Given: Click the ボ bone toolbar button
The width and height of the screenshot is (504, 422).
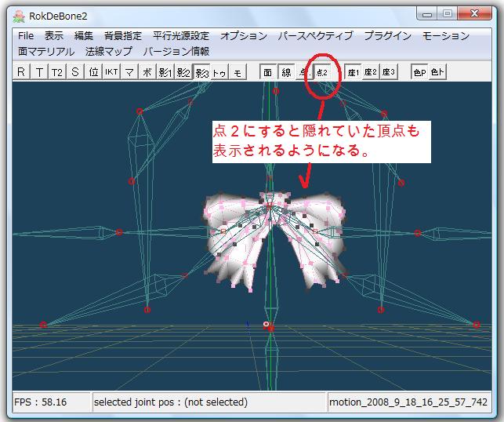Looking at the screenshot, I should pos(147,72).
